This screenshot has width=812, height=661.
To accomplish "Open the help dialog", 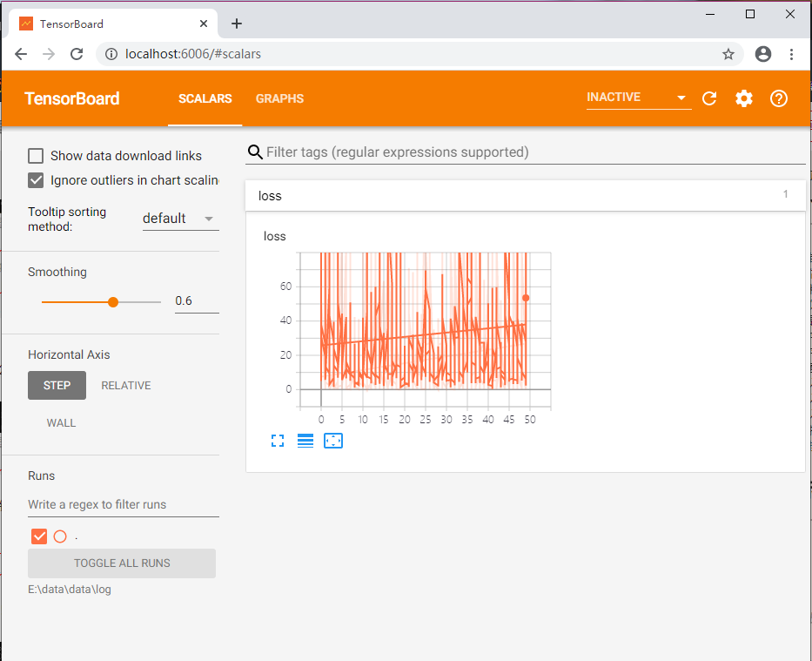I will [x=779, y=98].
